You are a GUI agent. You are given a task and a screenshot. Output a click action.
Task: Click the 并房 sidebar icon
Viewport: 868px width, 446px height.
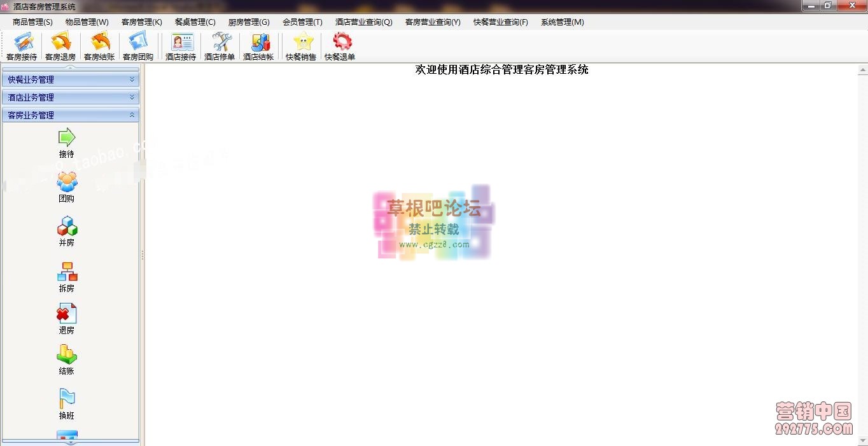point(67,231)
